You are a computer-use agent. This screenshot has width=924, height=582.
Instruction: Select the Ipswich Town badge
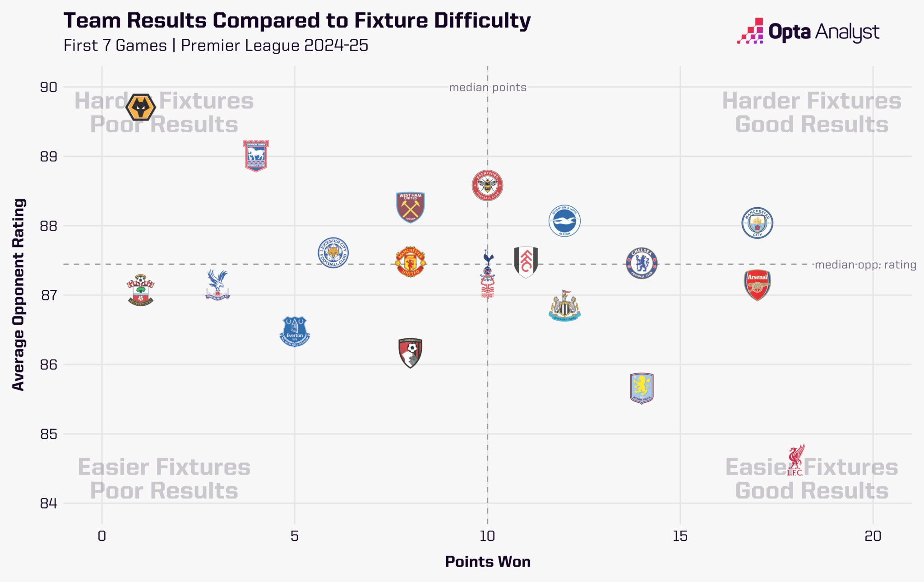[x=256, y=156]
